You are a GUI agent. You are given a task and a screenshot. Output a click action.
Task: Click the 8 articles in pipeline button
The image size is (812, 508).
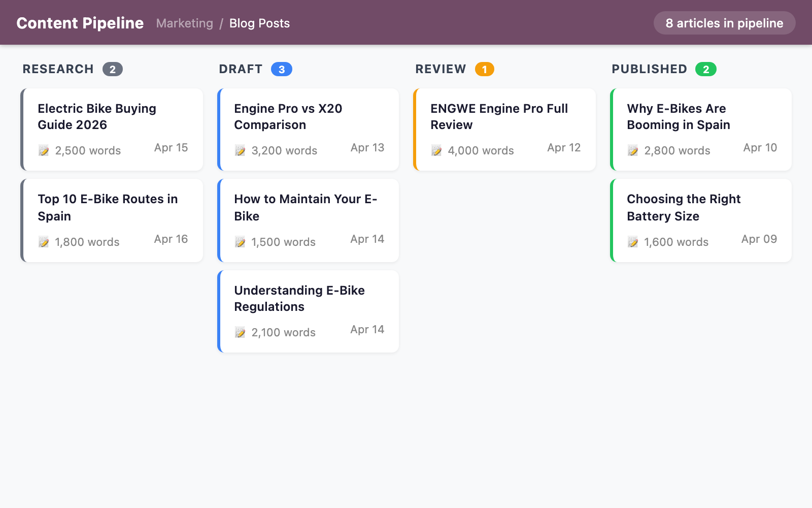coord(724,23)
